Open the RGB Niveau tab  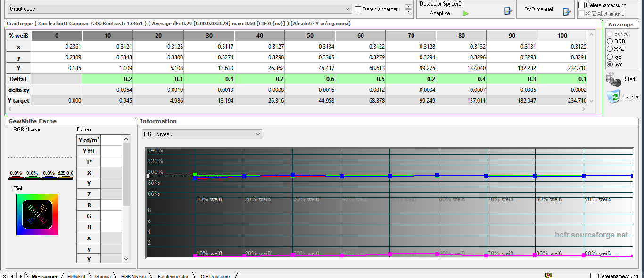pos(133,276)
